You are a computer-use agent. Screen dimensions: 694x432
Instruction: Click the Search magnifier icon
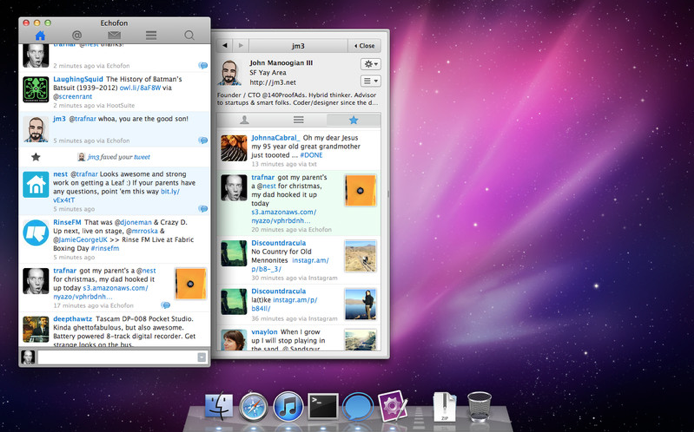[189, 35]
